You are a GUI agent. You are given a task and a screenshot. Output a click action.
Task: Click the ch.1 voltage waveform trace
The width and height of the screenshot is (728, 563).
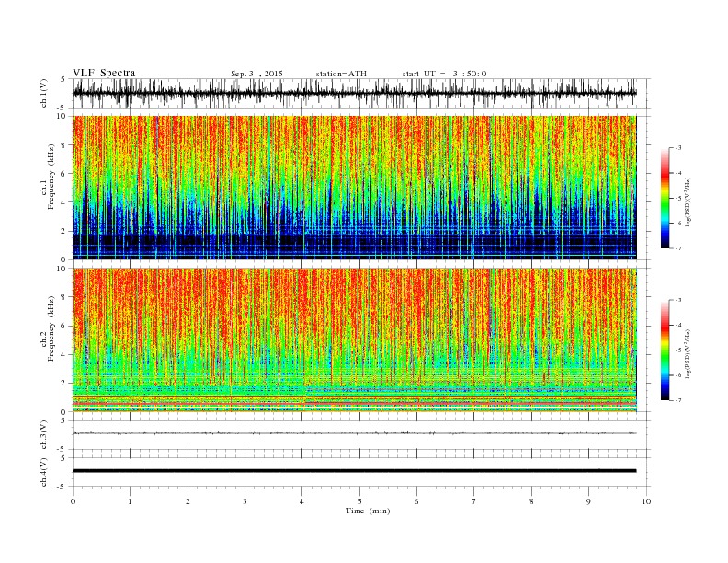pos(354,93)
